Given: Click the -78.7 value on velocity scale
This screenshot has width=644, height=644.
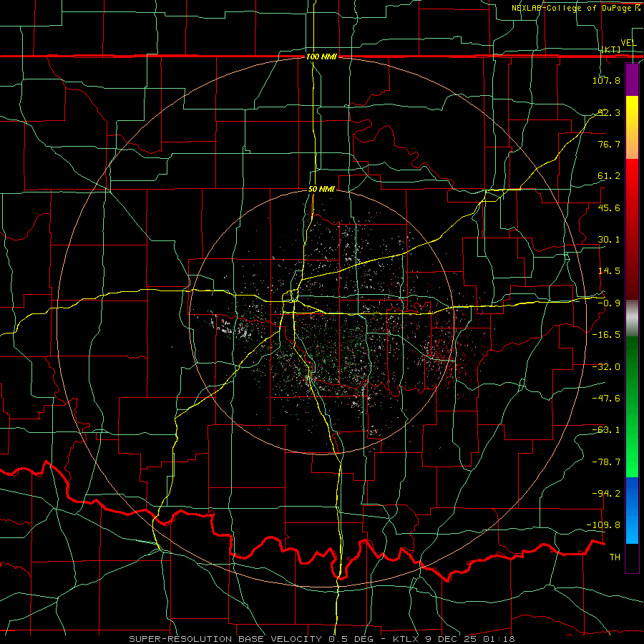Looking at the screenshot, I should tap(606, 462).
